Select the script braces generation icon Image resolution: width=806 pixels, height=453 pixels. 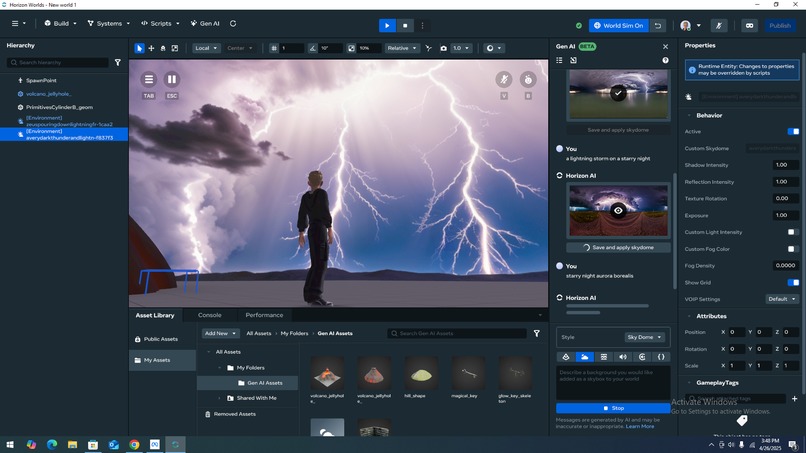(x=661, y=357)
